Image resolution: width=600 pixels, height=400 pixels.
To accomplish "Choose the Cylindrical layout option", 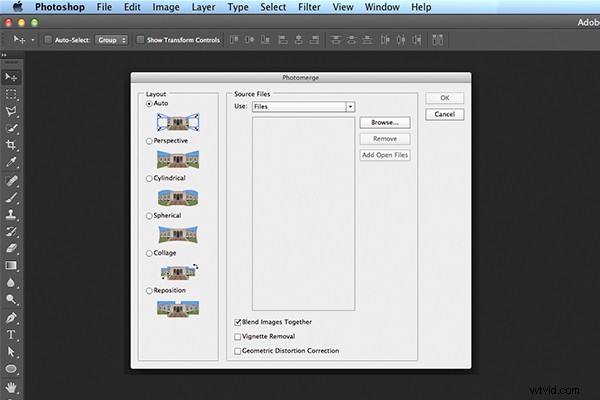I will click(x=149, y=179).
